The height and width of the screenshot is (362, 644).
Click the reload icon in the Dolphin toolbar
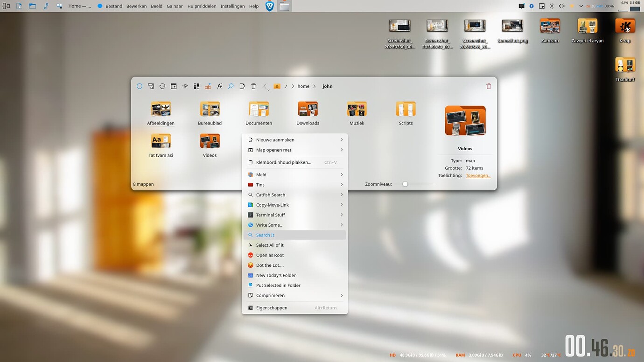click(162, 86)
